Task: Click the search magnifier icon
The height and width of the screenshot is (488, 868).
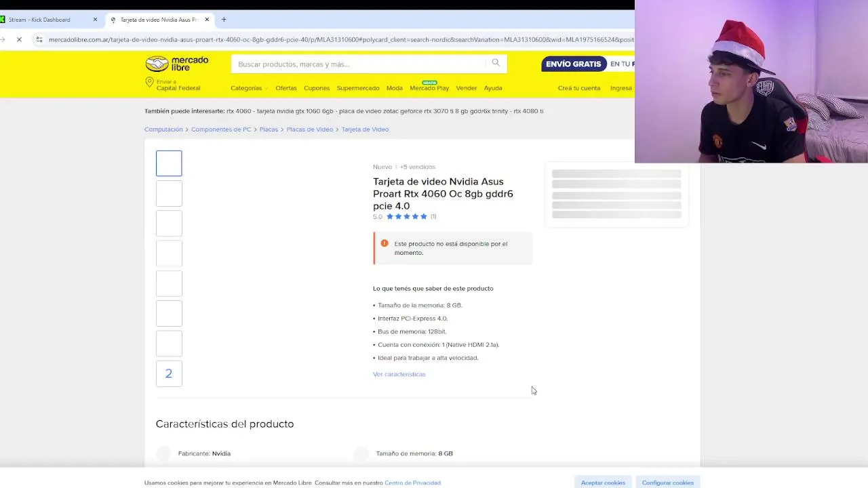Action: pos(496,63)
